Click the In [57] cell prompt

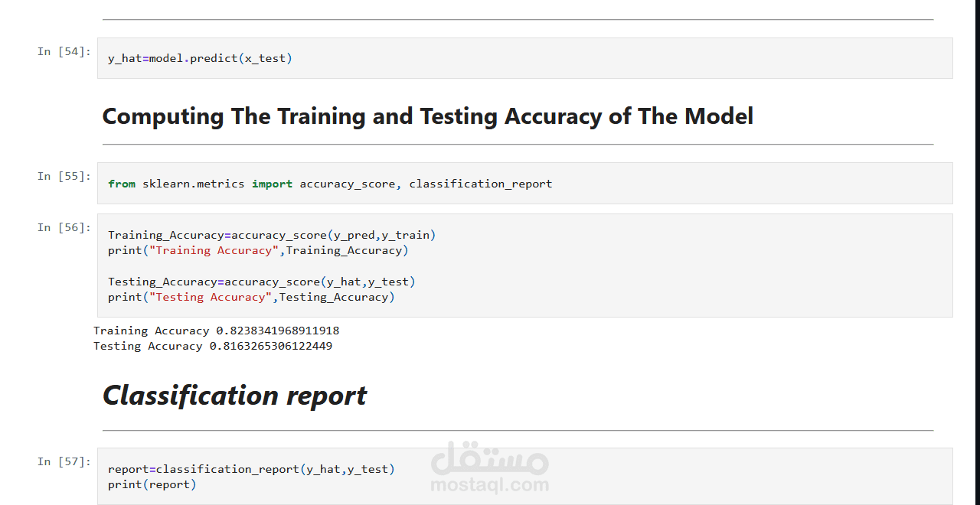pyautogui.click(x=64, y=461)
